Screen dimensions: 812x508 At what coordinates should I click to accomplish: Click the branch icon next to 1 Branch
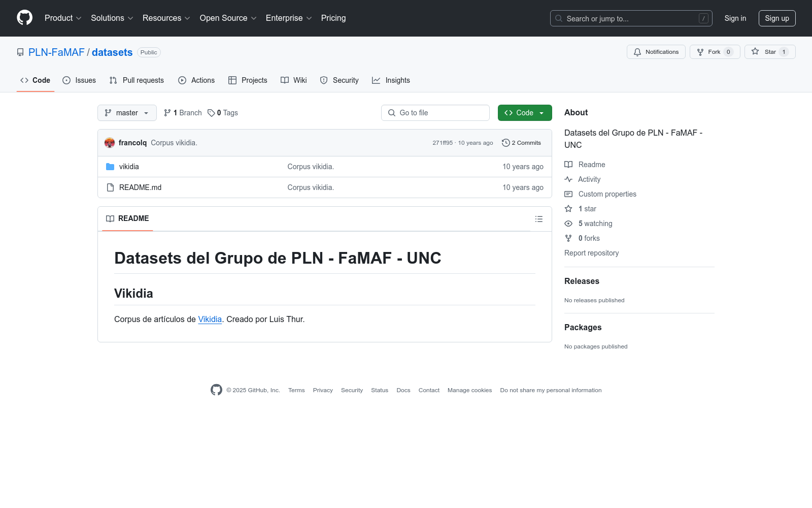click(x=167, y=113)
